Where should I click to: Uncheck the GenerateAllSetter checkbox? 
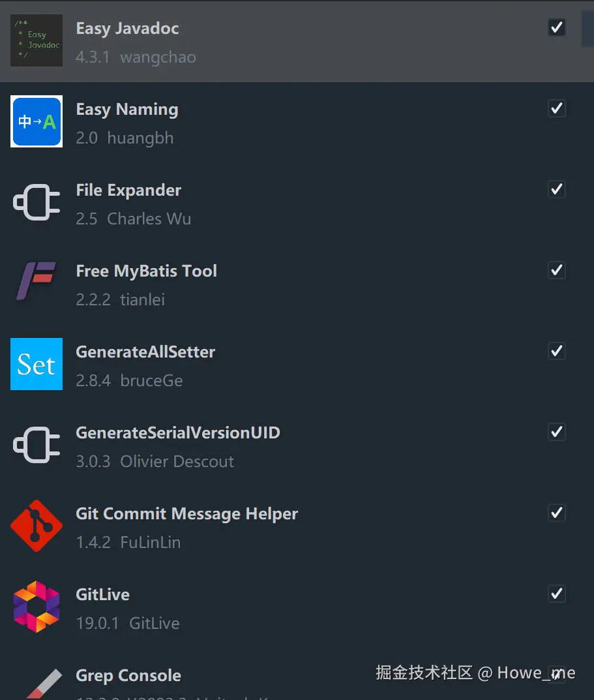pos(557,351)
